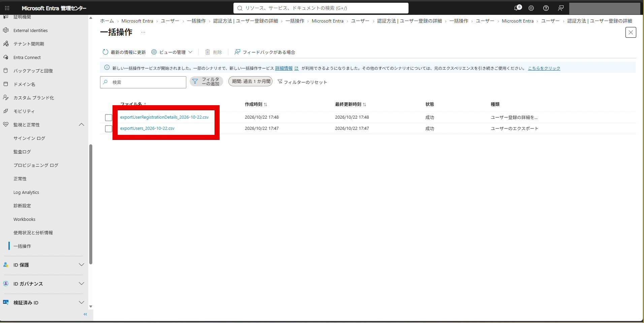Open the 監査ログ sidebar item
Viewport: 644px width, 323px height.
[22, 152]
